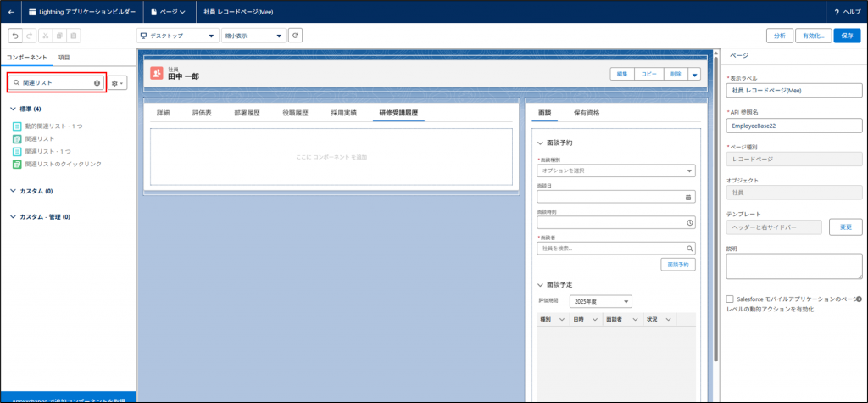Click the refresh canvas icon

point(295,36)
